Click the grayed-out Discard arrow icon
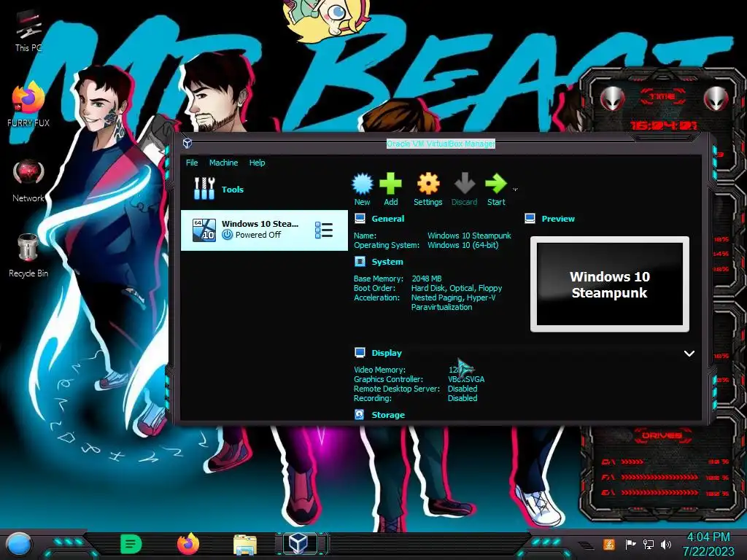Viewport: 747px width, 560px height. pyautogui.click(x=465, y=184)
